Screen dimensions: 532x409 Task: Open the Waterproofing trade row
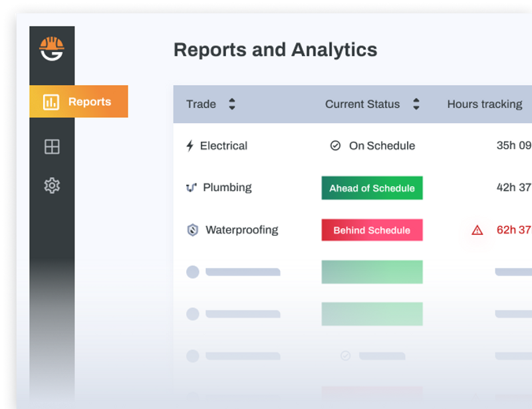pyautogui.click(x=241, y=230)
